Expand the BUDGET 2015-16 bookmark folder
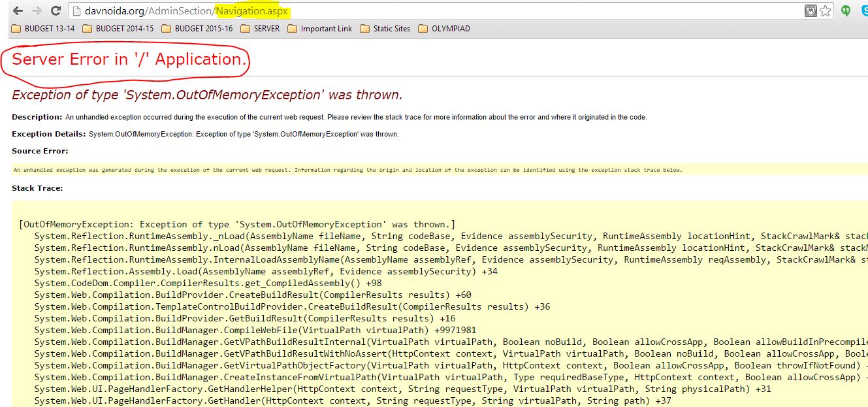This screenshot has width=868, height=407. (x=197, y=29)
